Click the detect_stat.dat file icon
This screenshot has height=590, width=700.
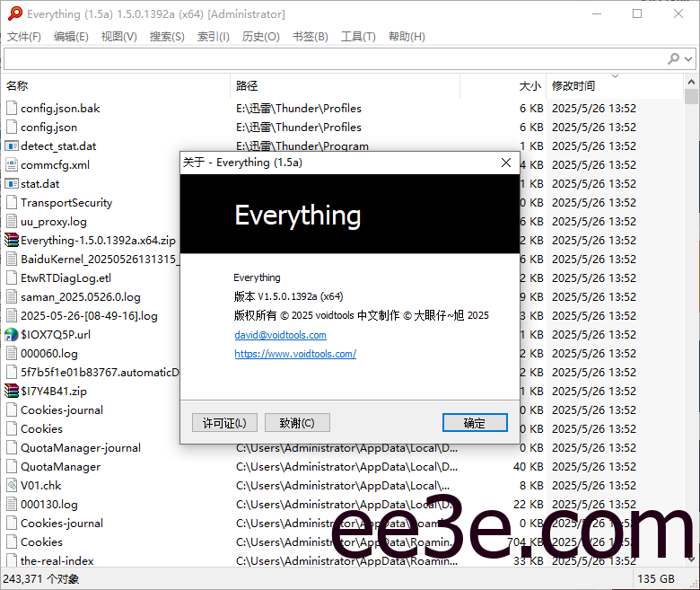(12, 146)
